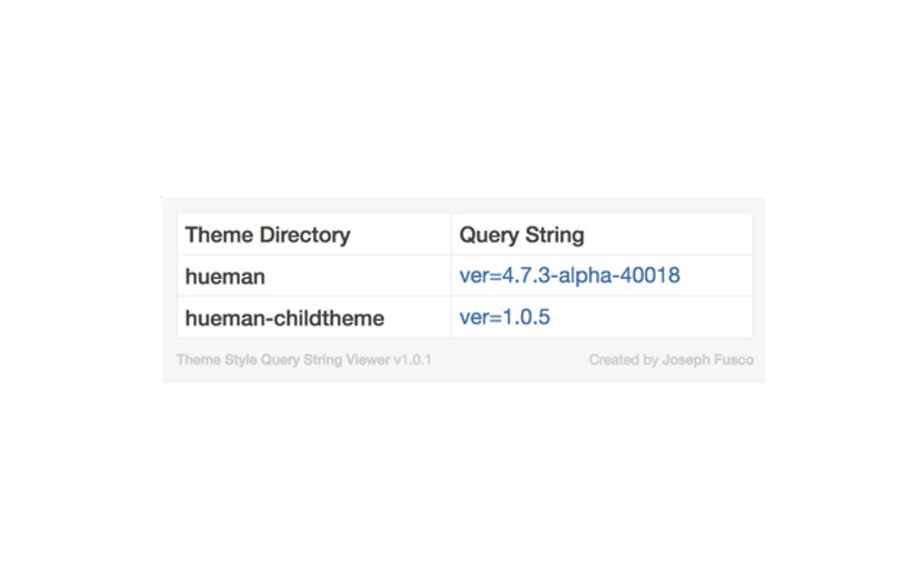Click the plugin footer bar
The image size is (924, 578).
coord(464,359)
